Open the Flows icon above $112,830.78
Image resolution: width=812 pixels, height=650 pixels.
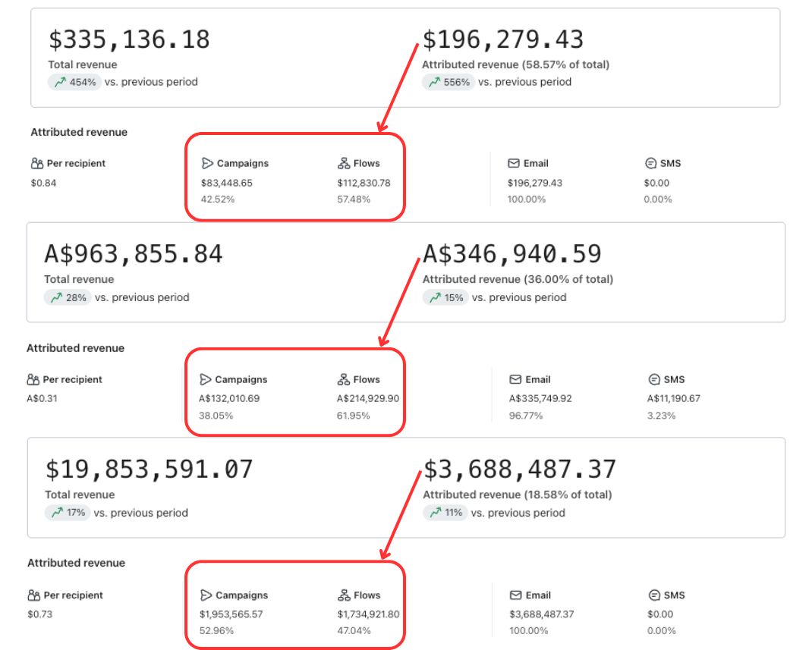344,164
